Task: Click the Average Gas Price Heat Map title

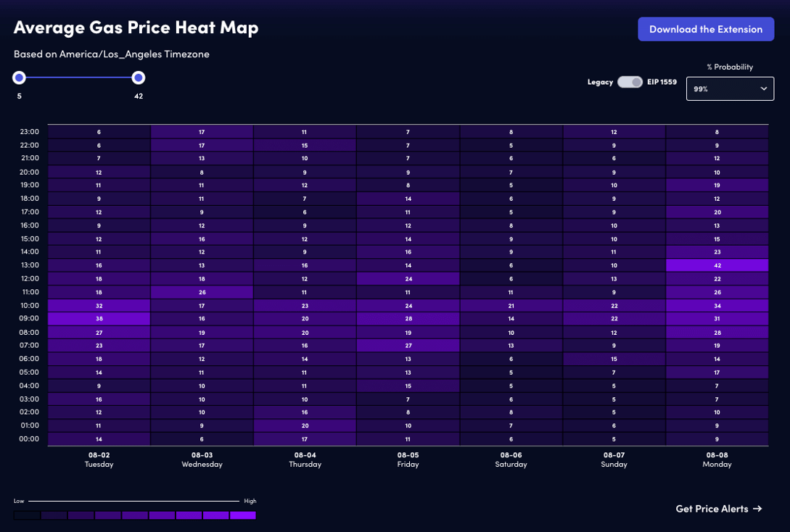Action: (x=135, y=28)
